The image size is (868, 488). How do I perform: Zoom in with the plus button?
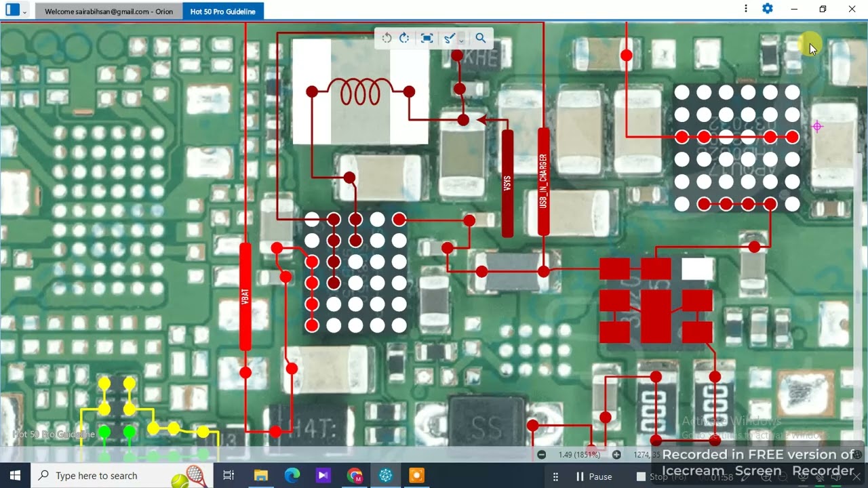click(616, 455)
